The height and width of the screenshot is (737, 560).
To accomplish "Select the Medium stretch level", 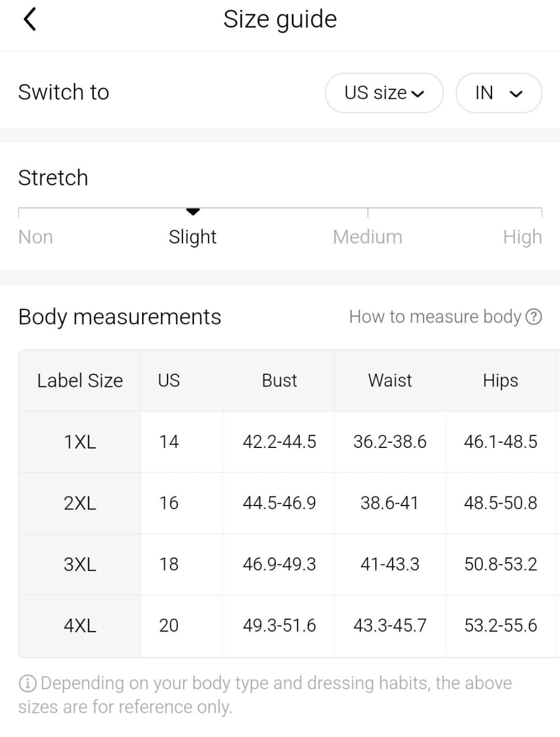I will 367,237.
